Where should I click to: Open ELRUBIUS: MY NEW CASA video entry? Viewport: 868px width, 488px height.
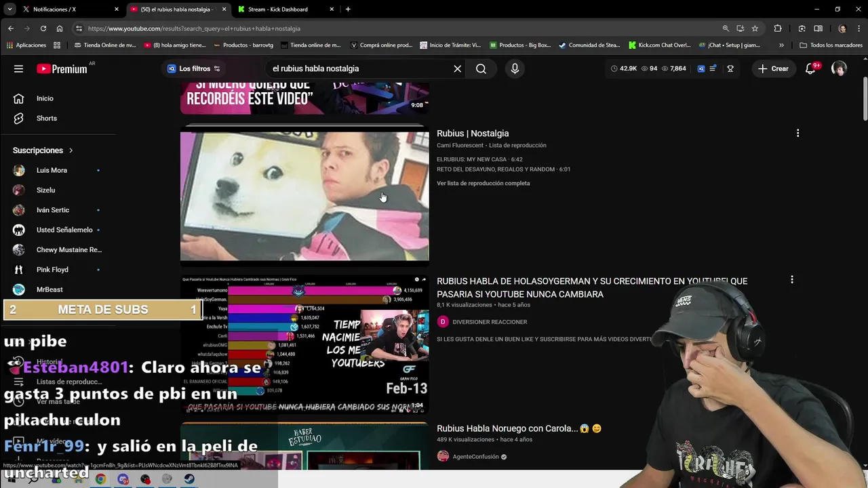coord(479,159)
